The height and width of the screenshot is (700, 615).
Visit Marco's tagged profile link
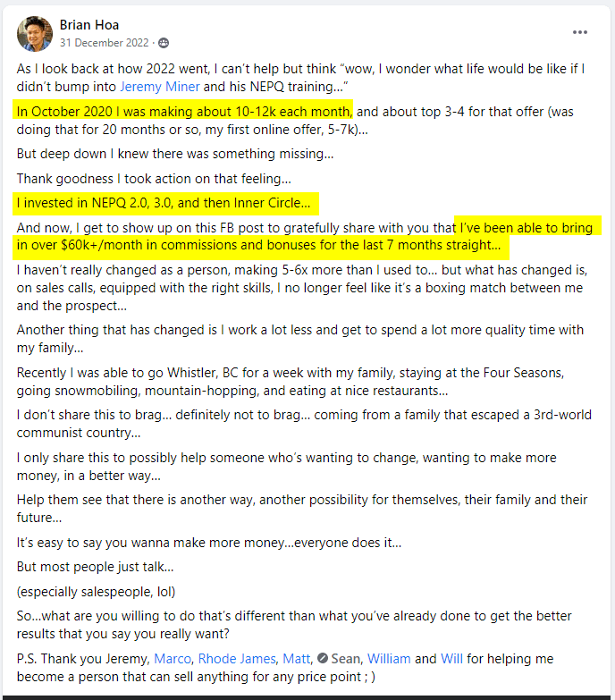point(173,659)
